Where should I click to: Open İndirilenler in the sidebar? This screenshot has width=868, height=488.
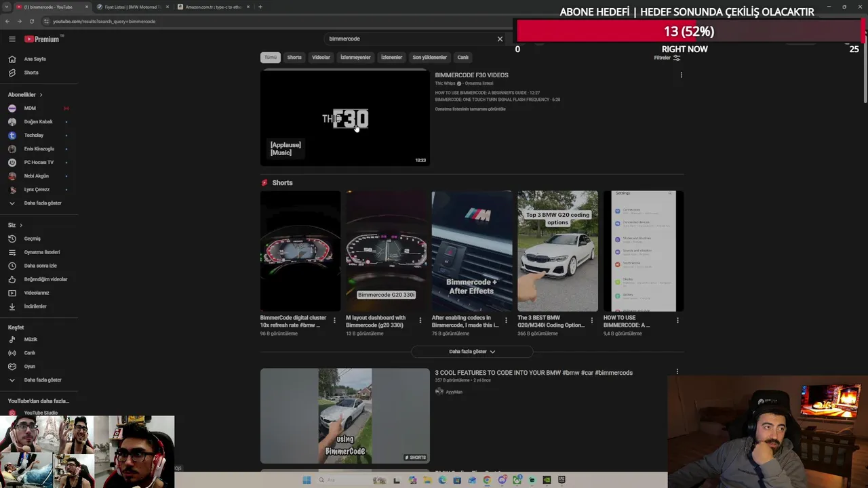35,306
